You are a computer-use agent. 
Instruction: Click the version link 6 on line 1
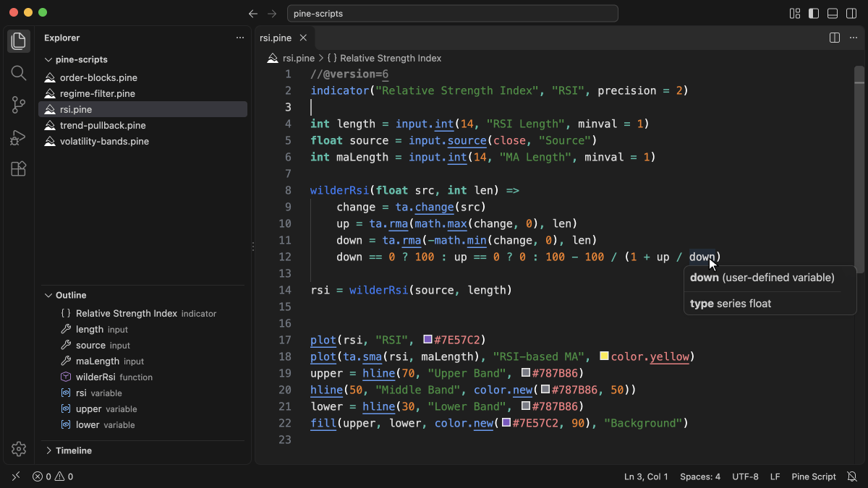pos(386,74)
